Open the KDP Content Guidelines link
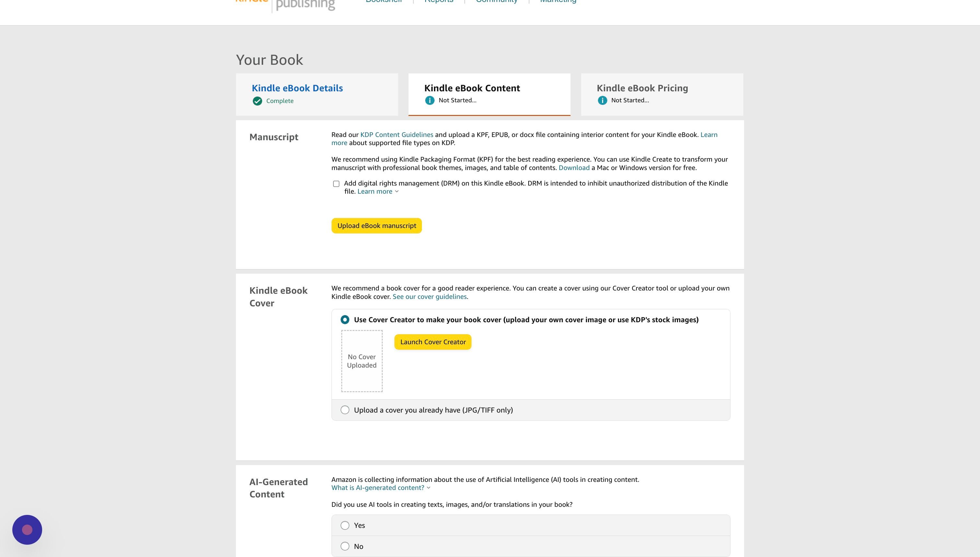 [x=397, y=135]
